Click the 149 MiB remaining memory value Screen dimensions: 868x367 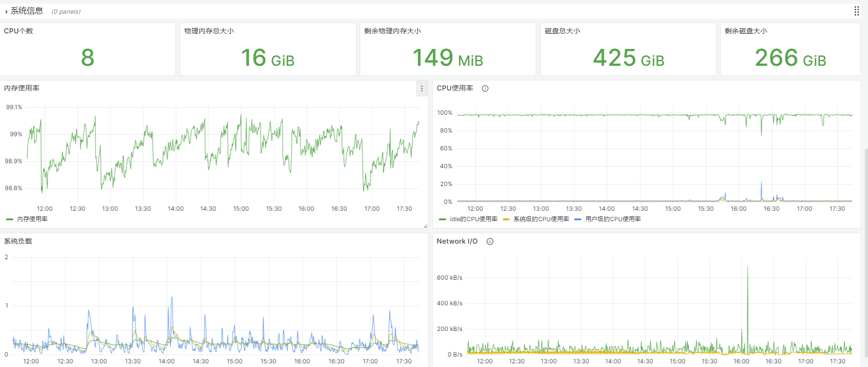[x=448, y=58]
